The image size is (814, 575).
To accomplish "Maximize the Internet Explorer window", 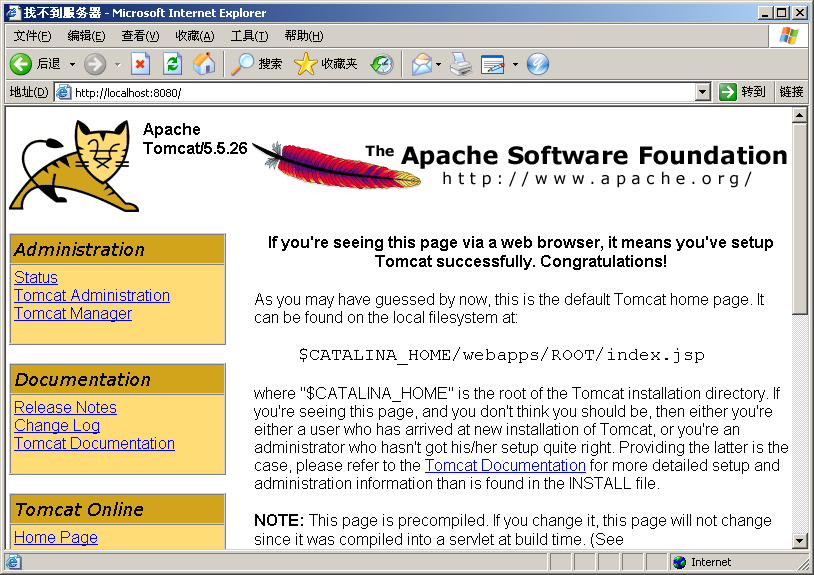I will 781,12.
